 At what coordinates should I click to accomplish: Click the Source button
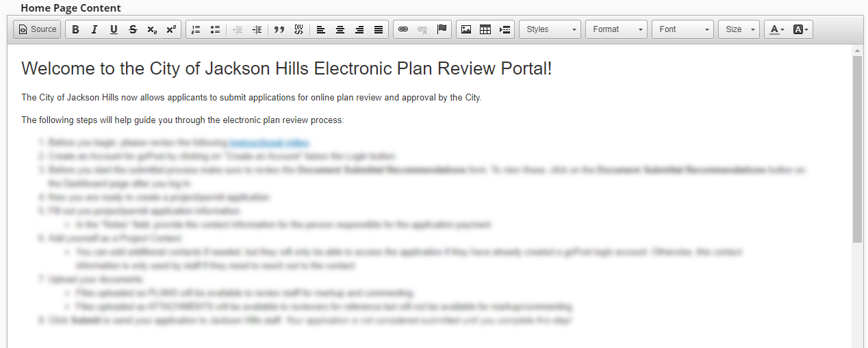coord(38,29)
